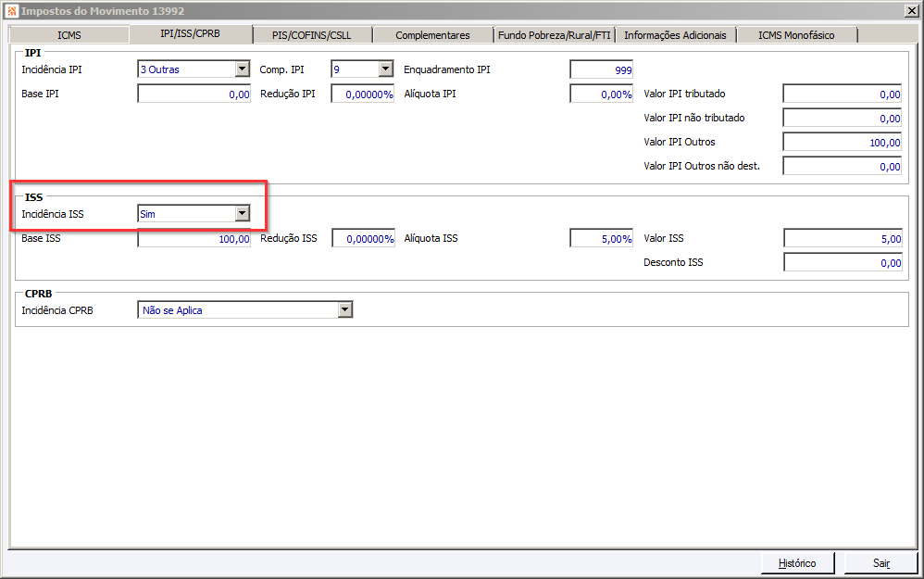This screenshot has width=924, height=579.
Task: Expand the Incidência ISS dropdown
Action: (x=243, y=213)
